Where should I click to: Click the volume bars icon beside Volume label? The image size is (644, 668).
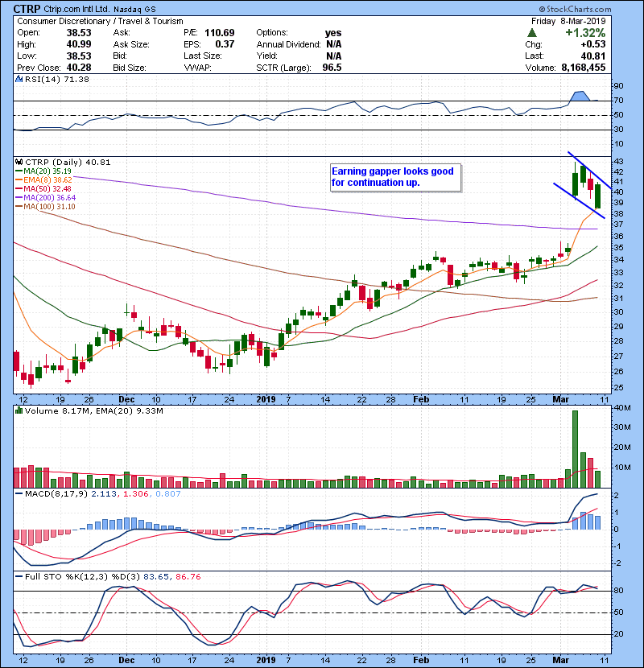tap(19, 410)
